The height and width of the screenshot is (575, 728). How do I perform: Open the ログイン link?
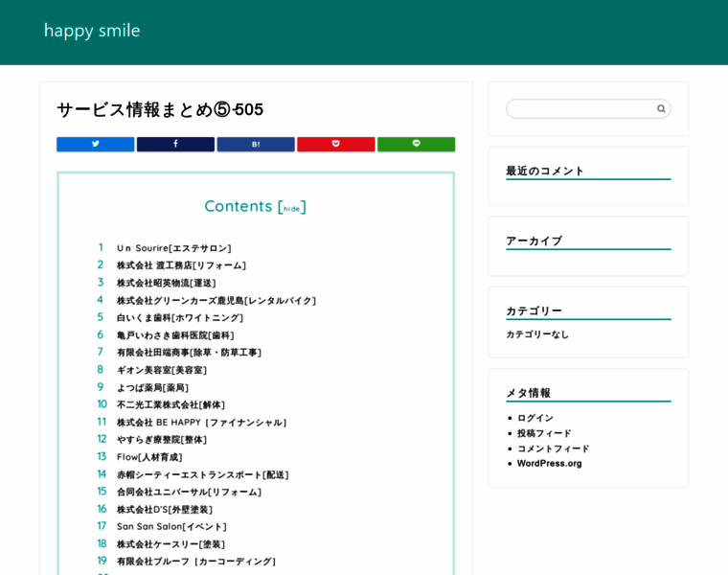click(535, 418)
